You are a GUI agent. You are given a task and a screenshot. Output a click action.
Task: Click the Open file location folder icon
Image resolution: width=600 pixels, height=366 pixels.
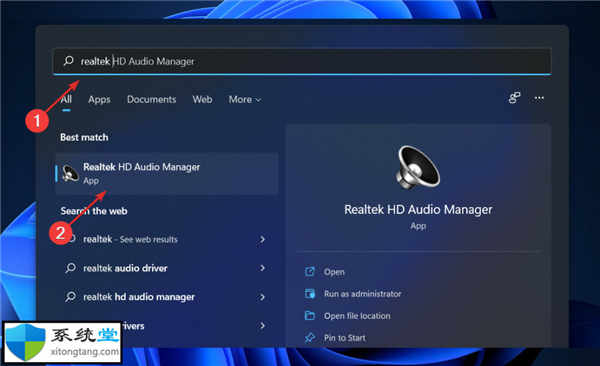pyautogui.click(x=310, y=316)
